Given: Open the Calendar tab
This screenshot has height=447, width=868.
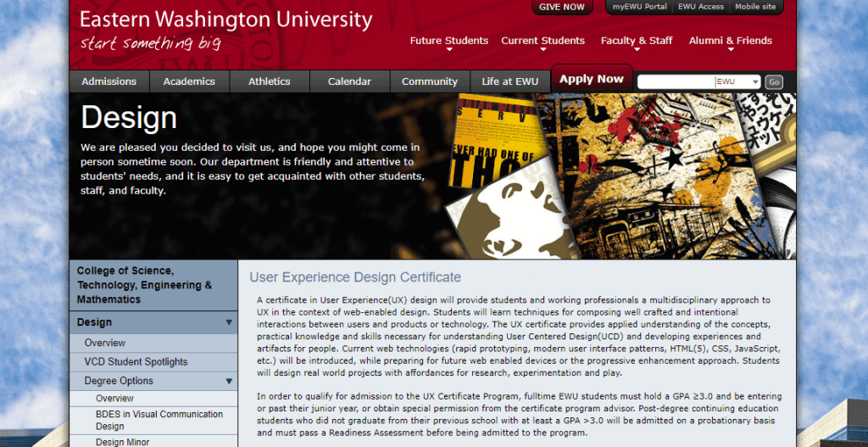Looking at the screenshot, I should point(350,81).
